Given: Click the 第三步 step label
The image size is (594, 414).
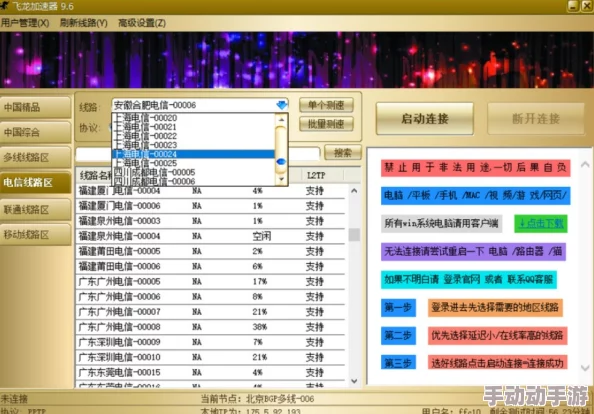Looking at the screenshot, I should click(398, 363).
